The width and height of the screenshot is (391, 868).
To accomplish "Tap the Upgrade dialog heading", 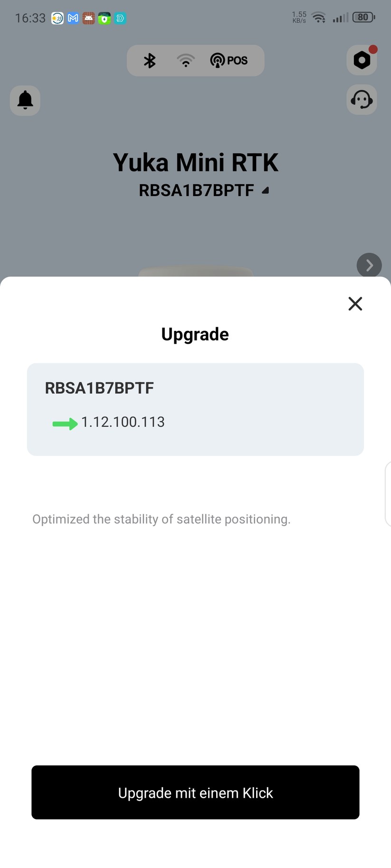I will tap(195, 334).
